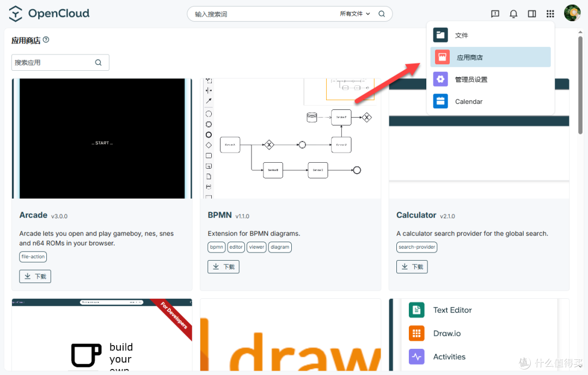Filter by the file-action tag
This screenshot has width=588, height=375.
coord(33,257)
